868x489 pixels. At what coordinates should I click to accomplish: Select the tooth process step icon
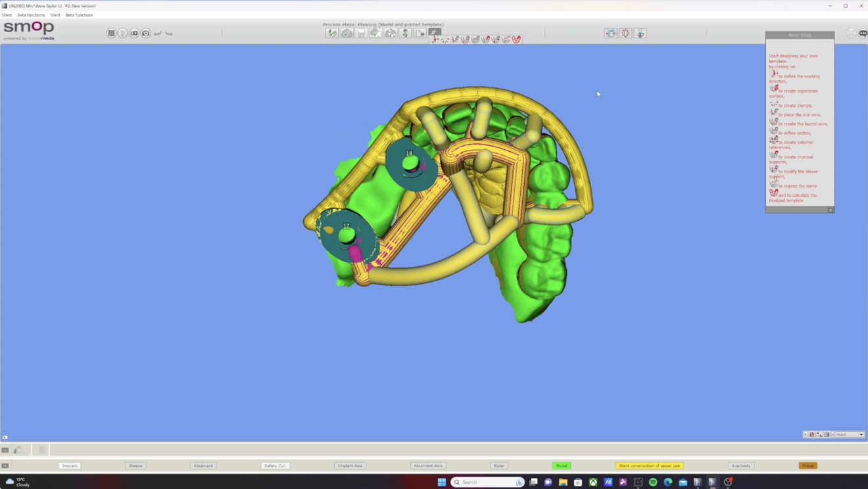click(361, 33)
